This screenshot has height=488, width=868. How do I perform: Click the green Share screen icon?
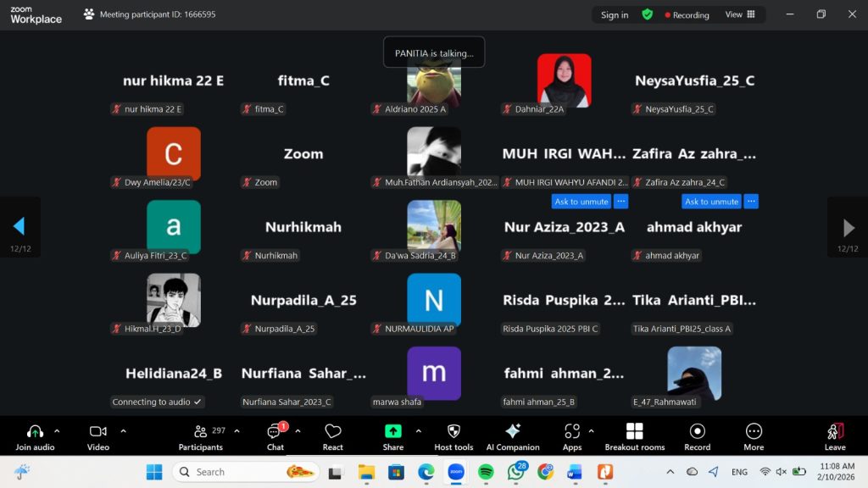(x=392, y=431)
